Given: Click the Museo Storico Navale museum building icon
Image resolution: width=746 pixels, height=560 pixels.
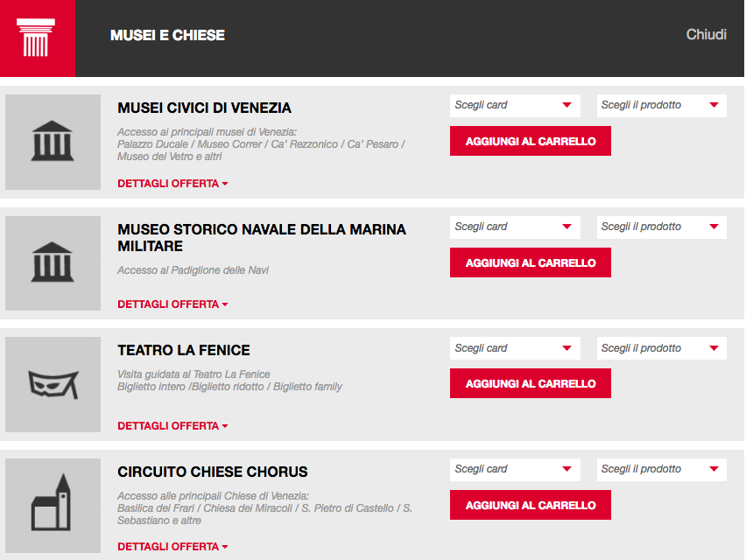Looking at the screenshot, I should 53,262.
